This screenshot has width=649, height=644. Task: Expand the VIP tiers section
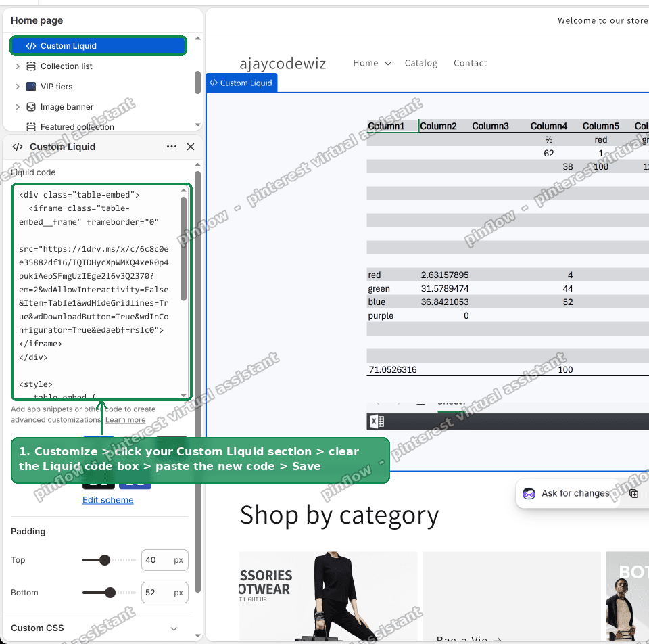18,87
